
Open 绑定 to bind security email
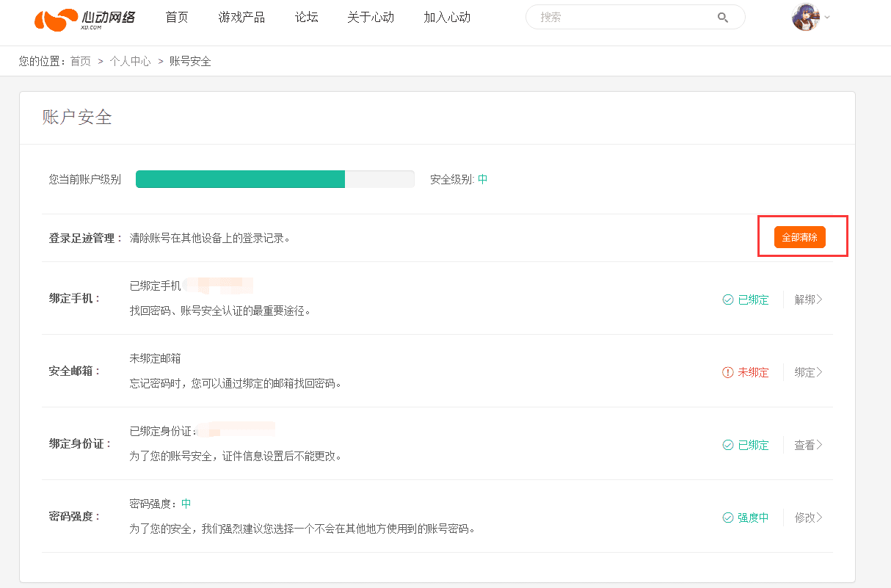(808, 372)
